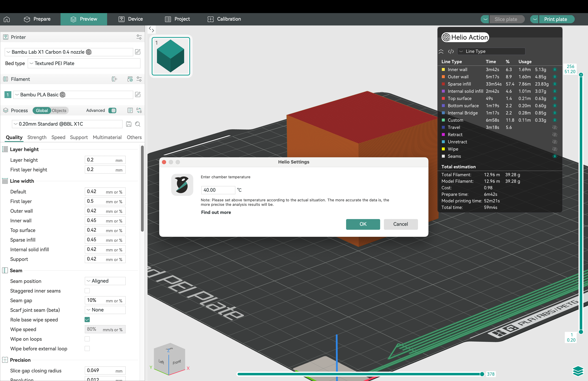The width and height of the screenshot is (588, 381).
Task: Switch to the Prepare tab
Action: tap(37, 19)
